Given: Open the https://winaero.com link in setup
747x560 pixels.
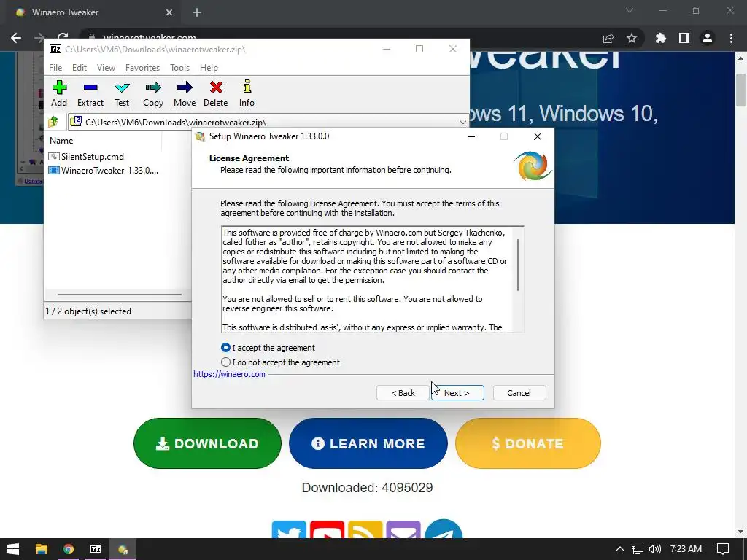Looking at the screenshot, I should [229, 374].
